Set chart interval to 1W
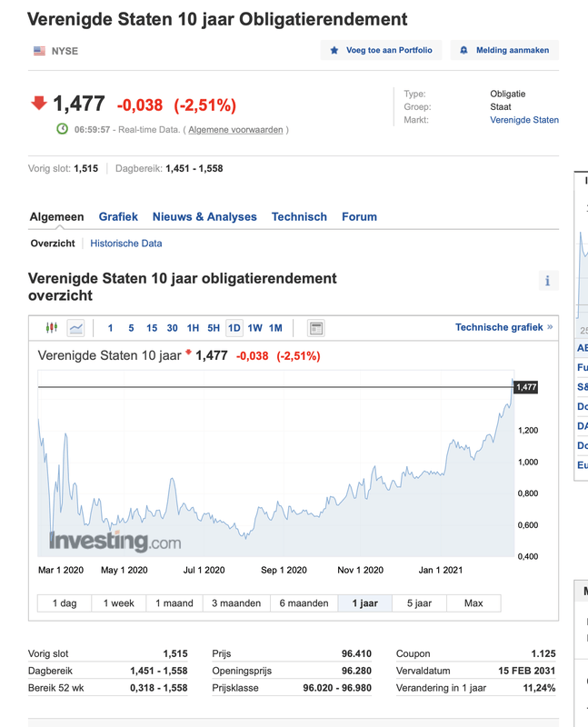The image size is (588, 727). coord(254,328)
